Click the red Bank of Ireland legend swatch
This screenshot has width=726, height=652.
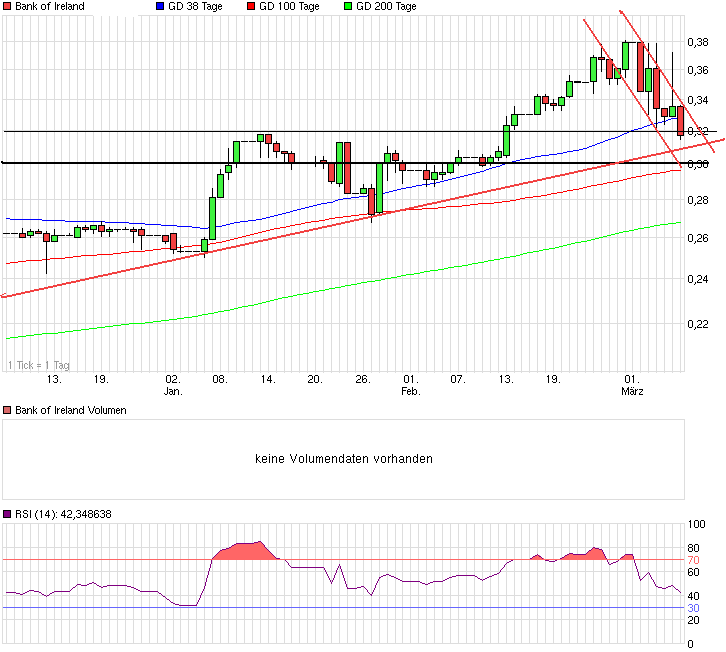(x=7, y=7)
